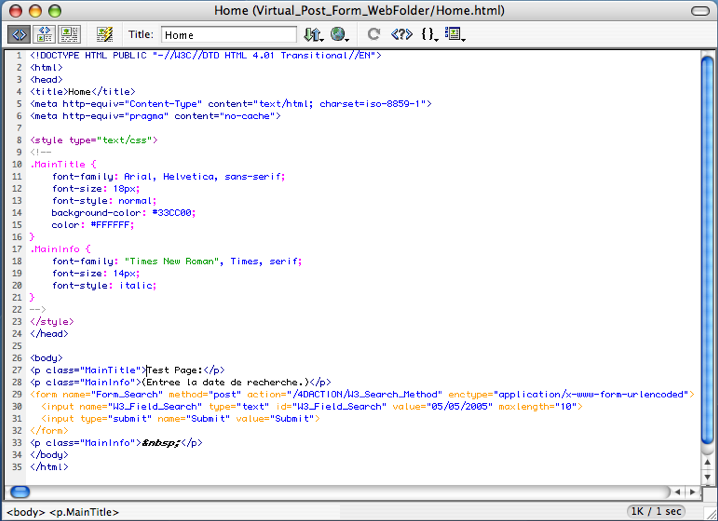This screenshot has height=521, width=718.
Task: Click the file size and download time indicator
Action: 657,511
